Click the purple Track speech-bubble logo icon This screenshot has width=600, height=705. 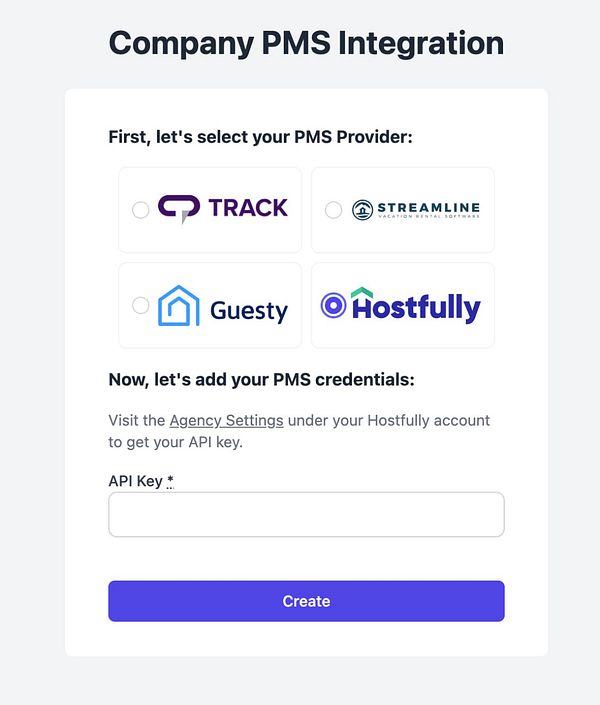coord(179,208)
